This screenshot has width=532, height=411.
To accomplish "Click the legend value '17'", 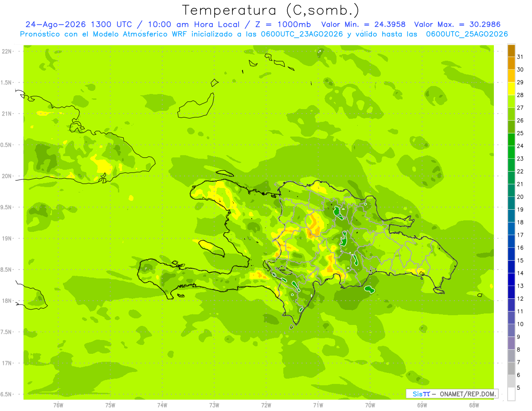I will tap(520, 235).
